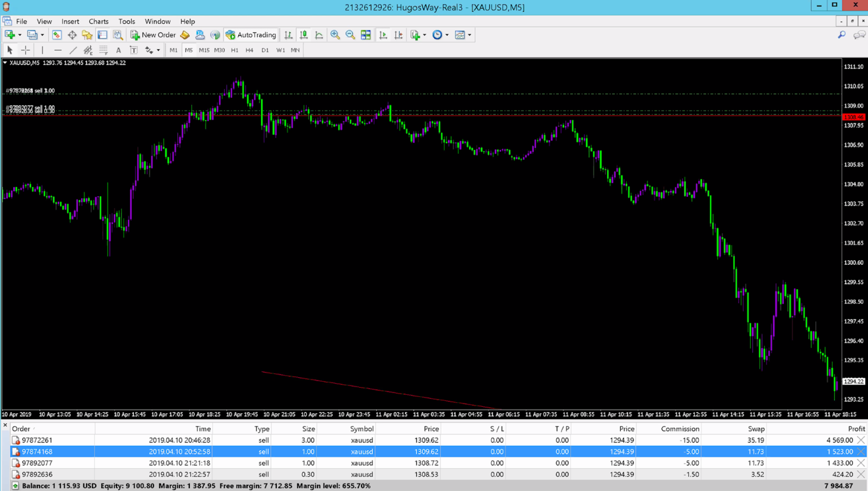Select the Crosshair cursor tool
Image resolution: width=868 pixels, height=491 pixels.
25,50
